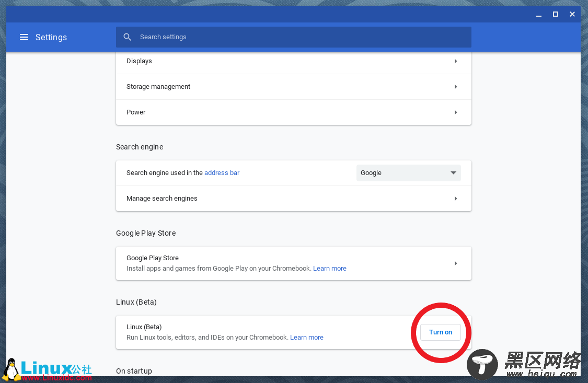Click the Settings title text
Screen dimensions: 588x383
[x=51, y=37]
